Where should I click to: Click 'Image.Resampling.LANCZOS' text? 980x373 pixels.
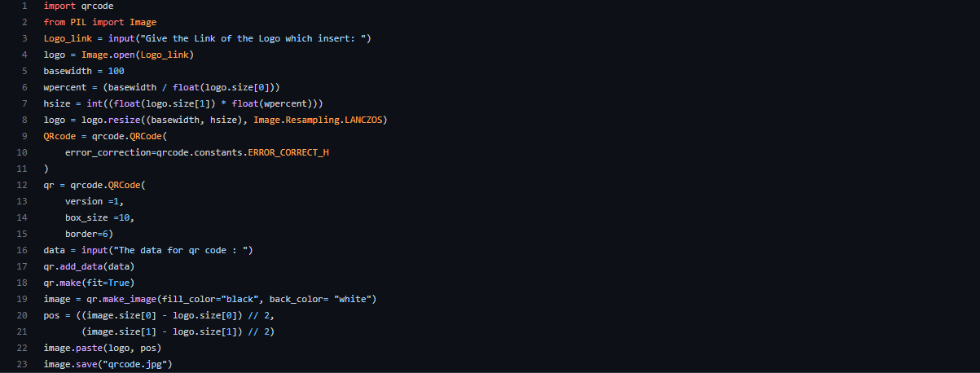[x=319, y=120]
